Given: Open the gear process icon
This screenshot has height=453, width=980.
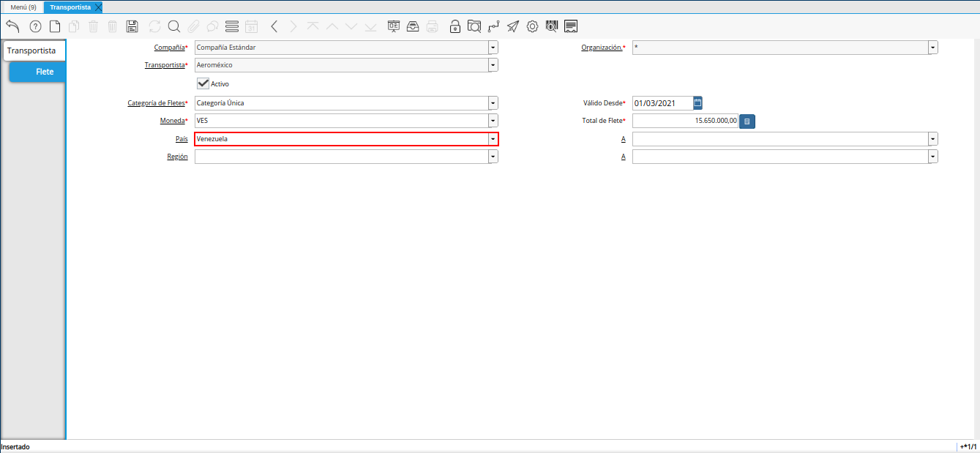Looking at the screenshot, I should (x=533, y=26).
